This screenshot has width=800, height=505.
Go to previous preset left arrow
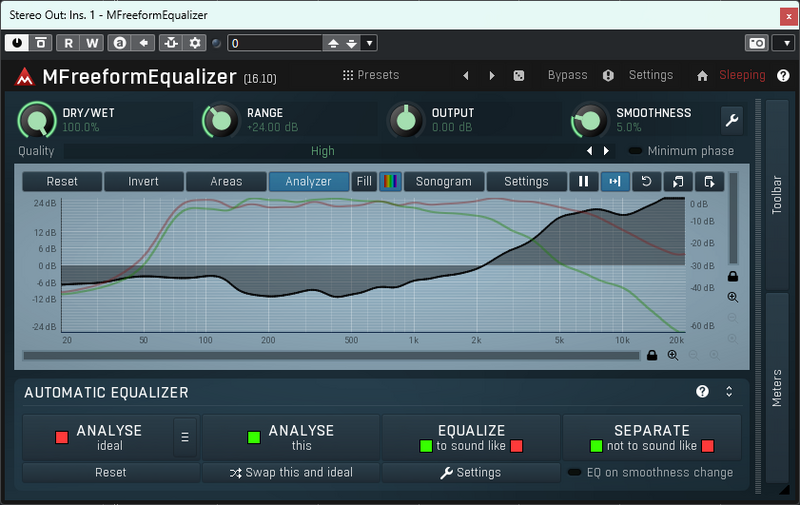(x=466, y=75)
